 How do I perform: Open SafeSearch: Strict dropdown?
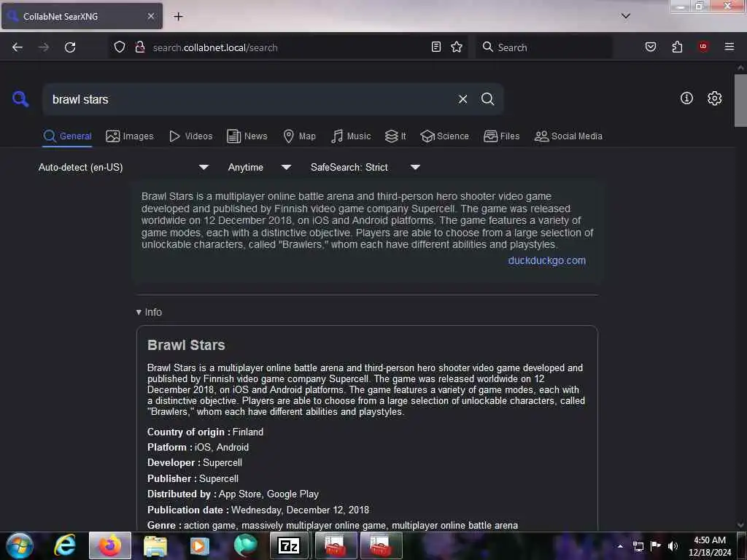(365, 167)
